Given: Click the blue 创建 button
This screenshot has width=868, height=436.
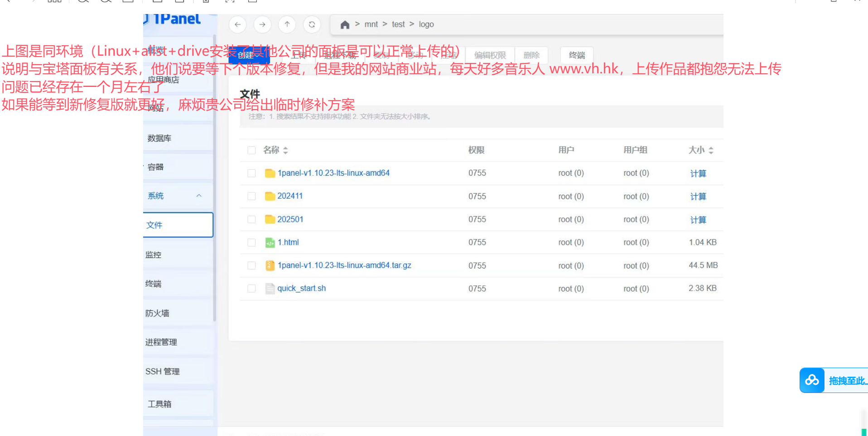Looking at the screenshot, I should pos(249,55).
